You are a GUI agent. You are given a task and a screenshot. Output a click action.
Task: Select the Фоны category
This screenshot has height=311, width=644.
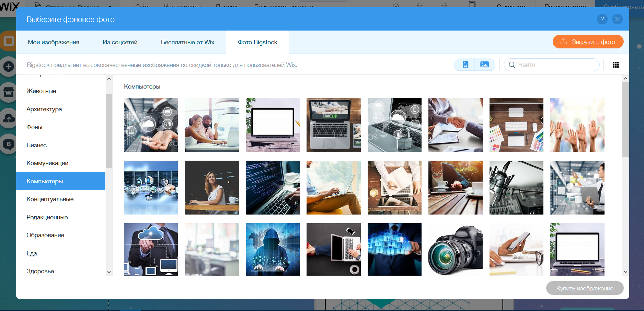coord(61,127)
